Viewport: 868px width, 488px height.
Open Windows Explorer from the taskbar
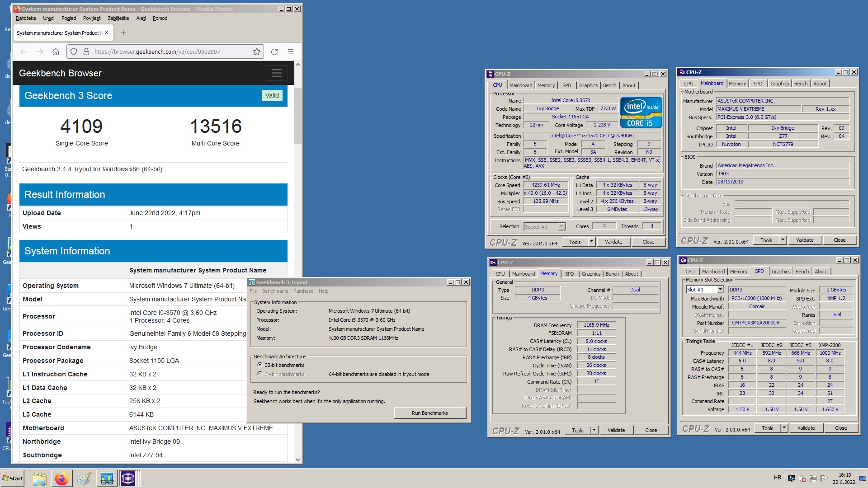tap(39, 479)
